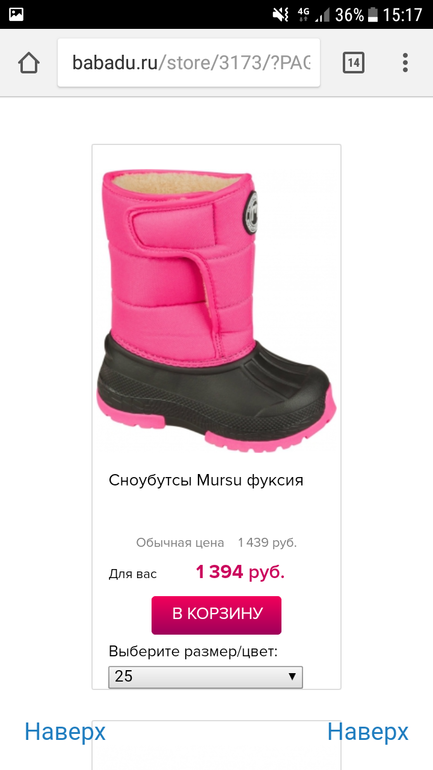Tap the left Наверх link
This screenshot has height=770, width=433.
[x=65, y=732]
